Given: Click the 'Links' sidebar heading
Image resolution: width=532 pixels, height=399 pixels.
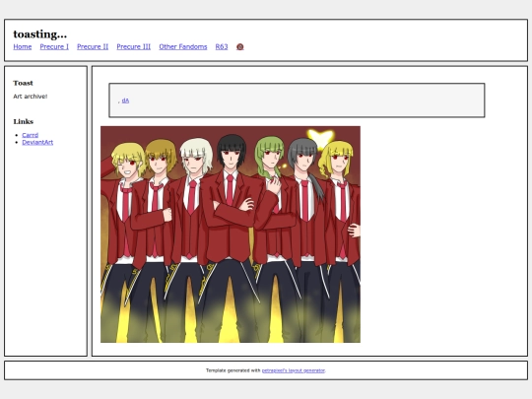Looking at the screenshot, I should pyautogui.click(x=24, y=121).
